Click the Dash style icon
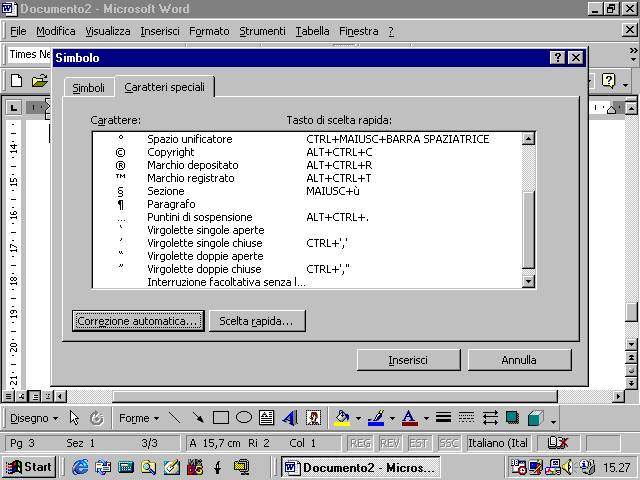 466,418
